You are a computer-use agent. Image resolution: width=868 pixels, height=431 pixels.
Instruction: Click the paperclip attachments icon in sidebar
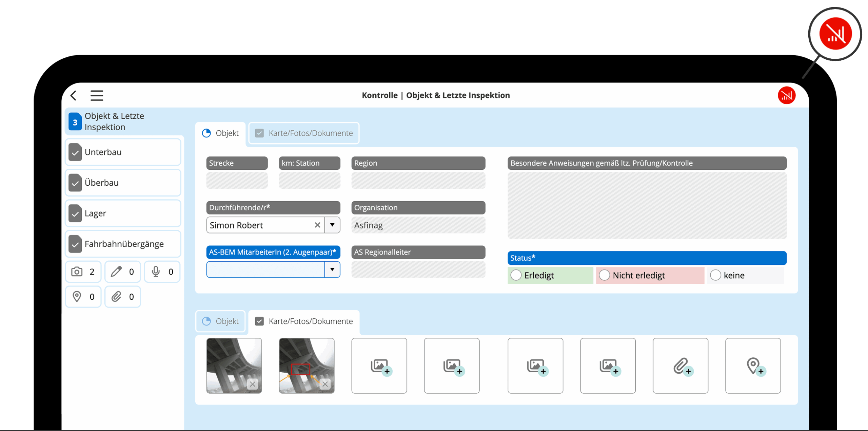point(117,297)
